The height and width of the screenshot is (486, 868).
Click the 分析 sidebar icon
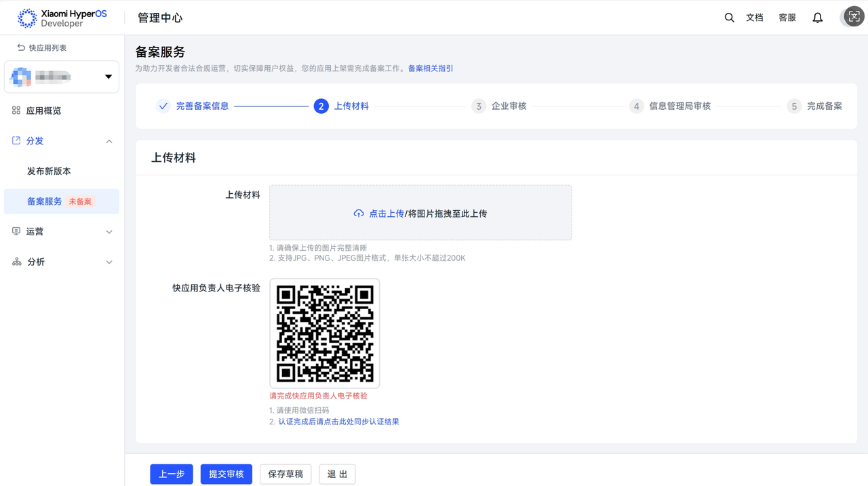point(16,262)
